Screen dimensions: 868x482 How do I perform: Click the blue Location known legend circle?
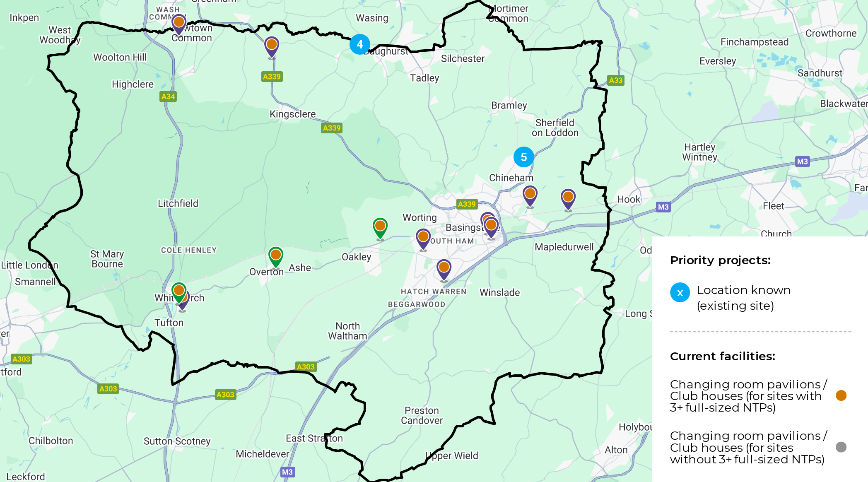680,293
